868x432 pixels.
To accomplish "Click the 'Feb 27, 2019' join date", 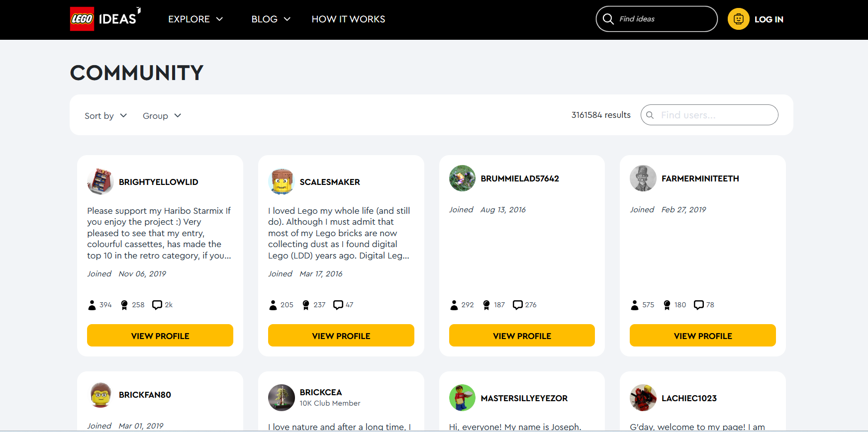I will click(683, 210).
